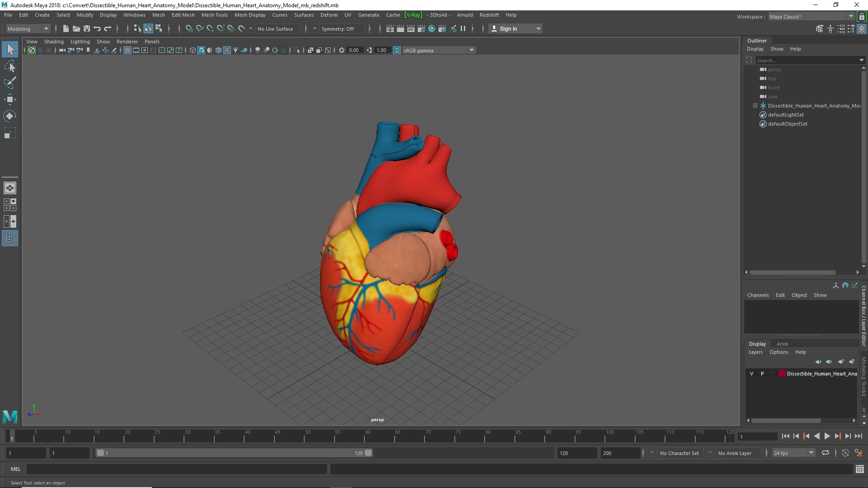868x488 pixels.
Task: Go to start of playback range
Action: (x=785, y=436)
